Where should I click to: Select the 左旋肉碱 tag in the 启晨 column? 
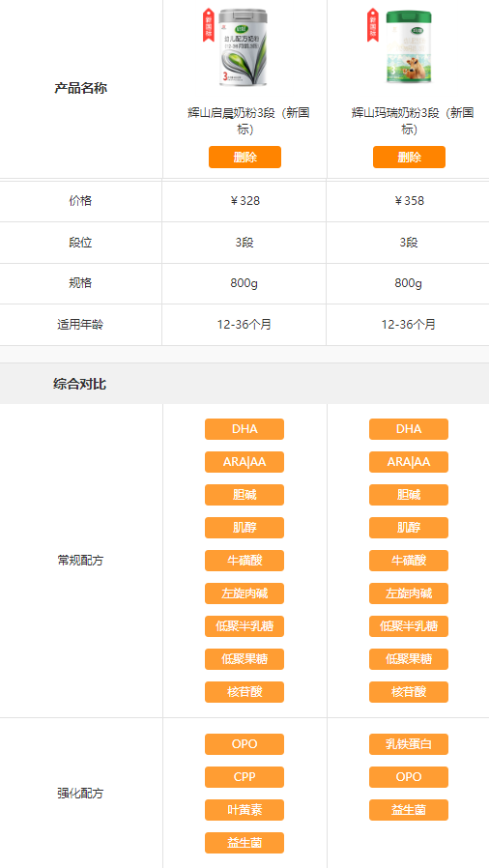tap(244, 593)
